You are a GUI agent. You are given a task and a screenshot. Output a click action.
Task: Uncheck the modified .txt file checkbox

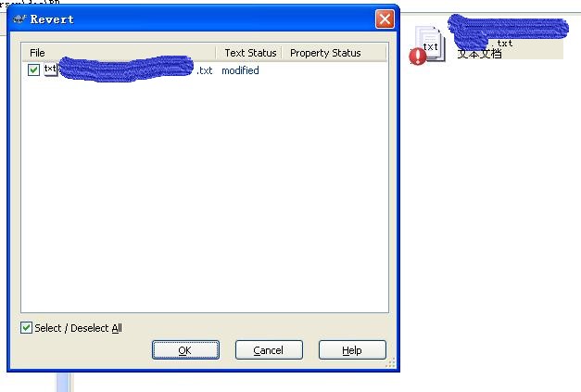pos(33,70)
